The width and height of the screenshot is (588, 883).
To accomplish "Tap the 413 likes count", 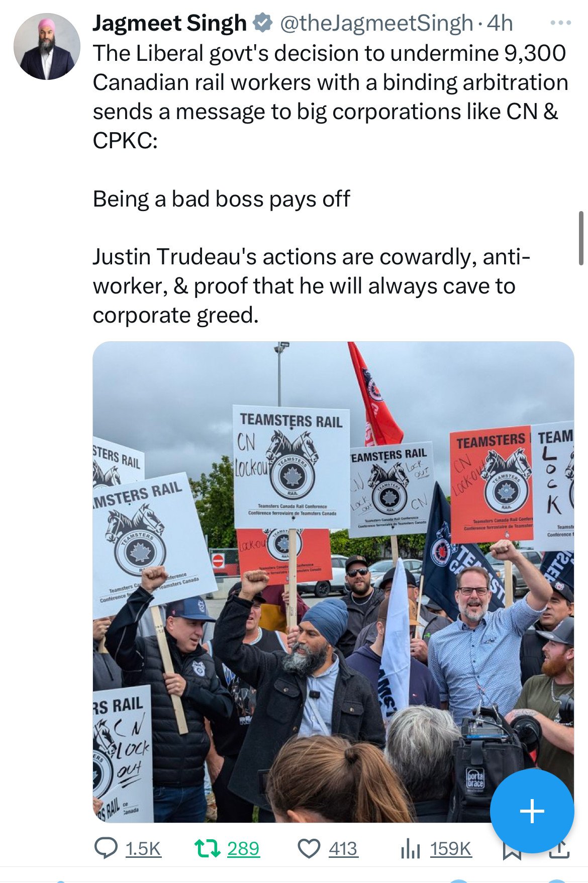I will [343, 849].
